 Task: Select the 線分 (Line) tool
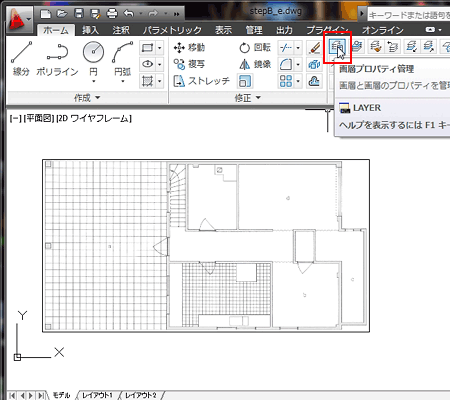(x=21, y=59)
